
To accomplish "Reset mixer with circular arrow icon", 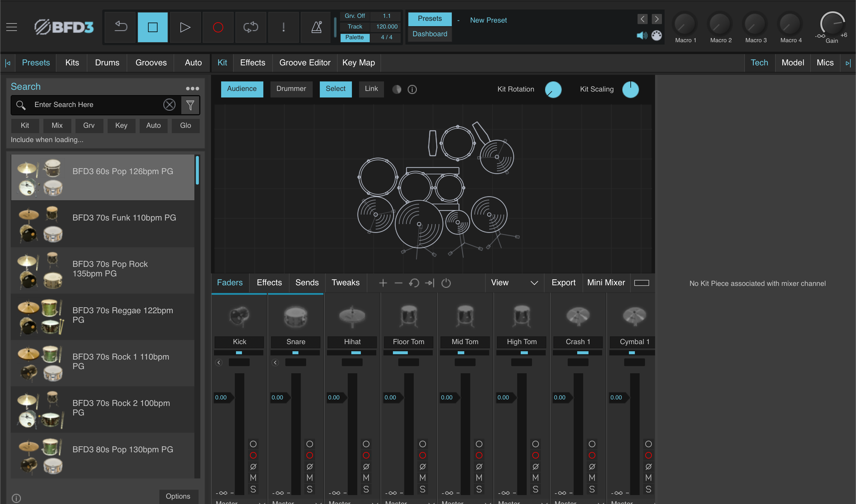I will (414, 283).
